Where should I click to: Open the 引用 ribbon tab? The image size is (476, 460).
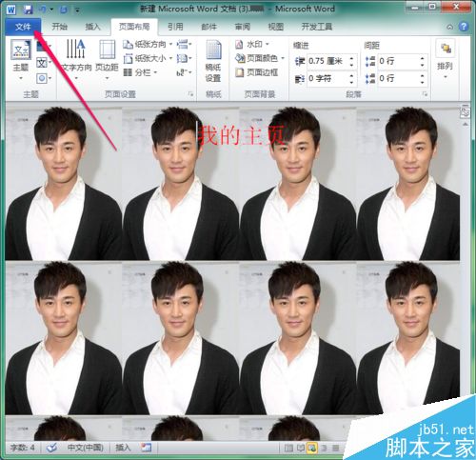[x=175, y=27]
